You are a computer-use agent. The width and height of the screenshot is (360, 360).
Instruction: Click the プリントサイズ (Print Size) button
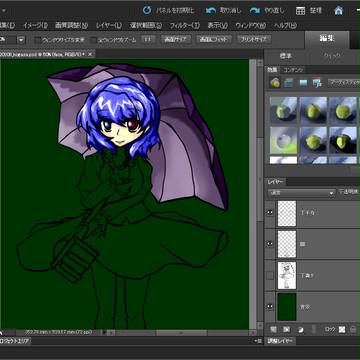coord(254,39)
